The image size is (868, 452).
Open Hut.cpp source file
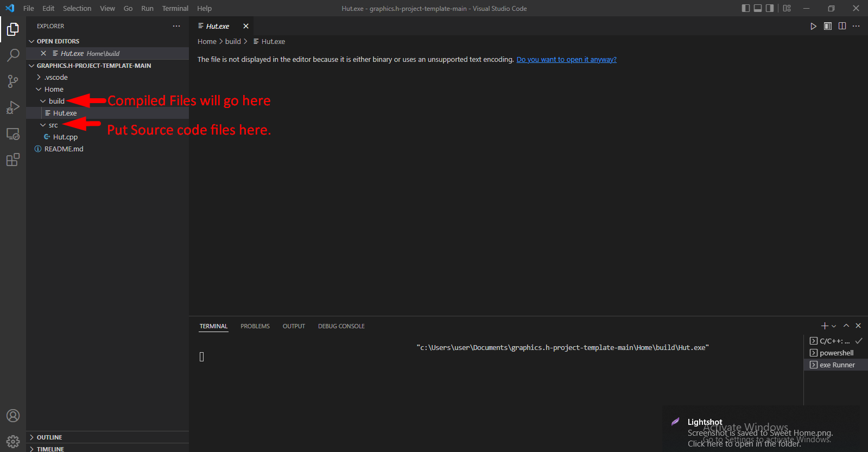[107, 137]
